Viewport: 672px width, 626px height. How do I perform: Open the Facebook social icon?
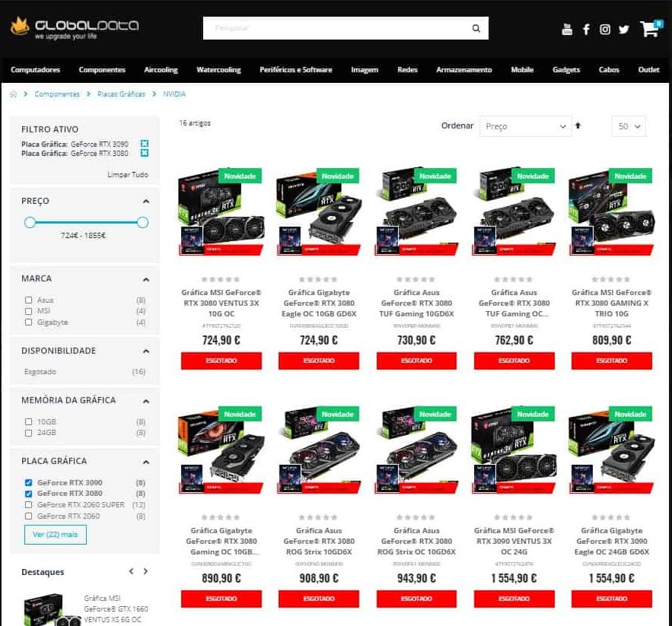[586, 29]
